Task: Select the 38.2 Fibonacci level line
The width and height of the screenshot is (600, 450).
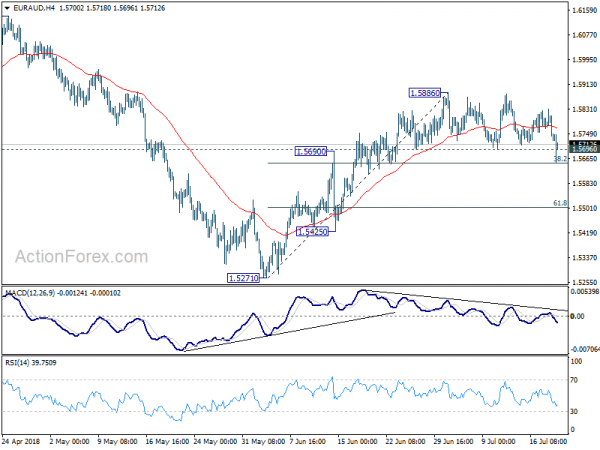Action: point(417,163)
